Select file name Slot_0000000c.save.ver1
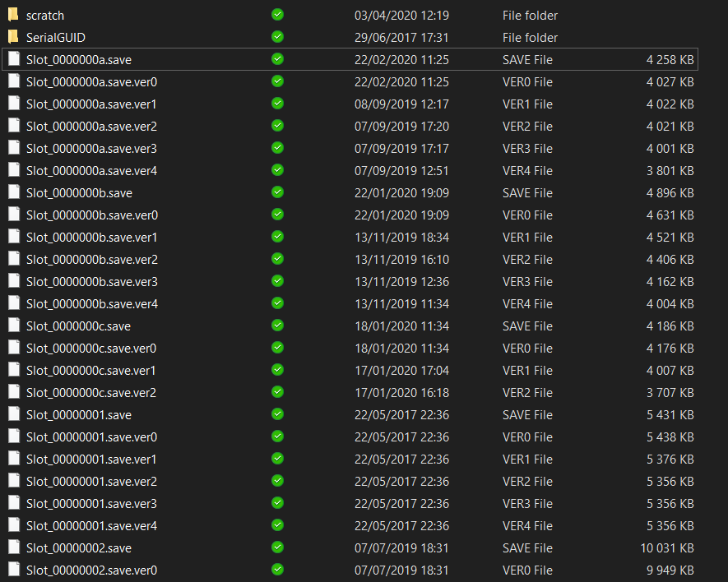728x582 pixels. 91,371
